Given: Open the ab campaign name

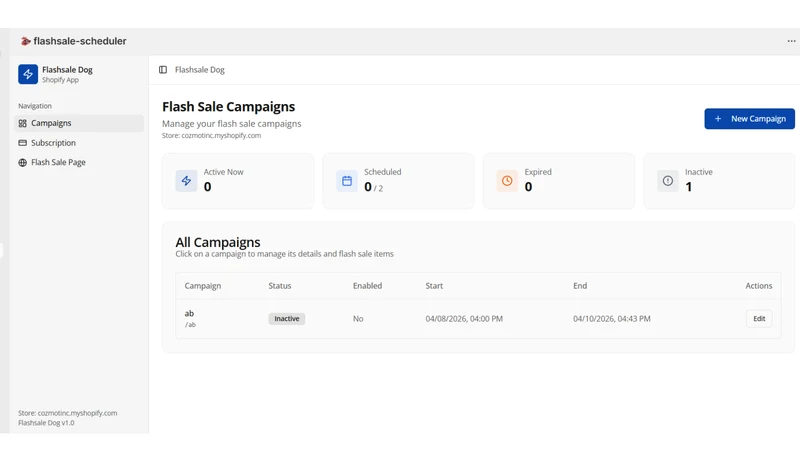Looking at the screenshot, I should (189, 313).
